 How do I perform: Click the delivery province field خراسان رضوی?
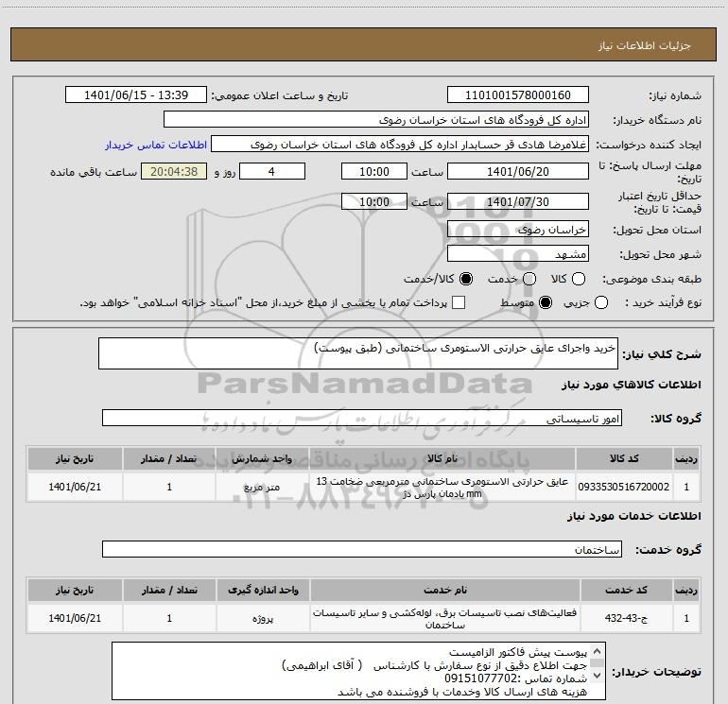[x=518, y=230]
